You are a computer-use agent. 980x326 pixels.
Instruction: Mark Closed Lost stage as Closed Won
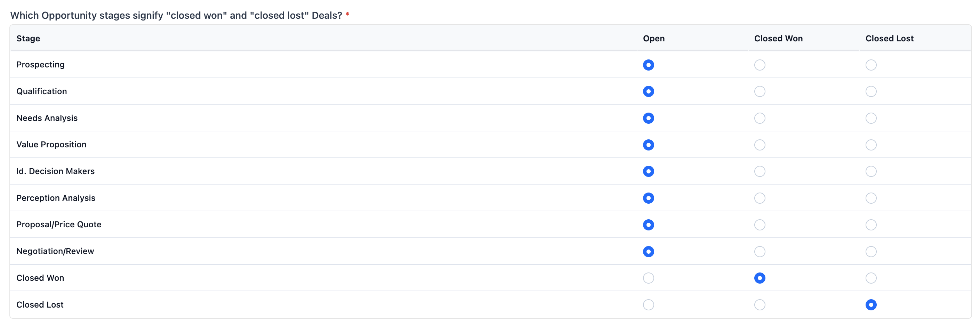pos(760,305)
